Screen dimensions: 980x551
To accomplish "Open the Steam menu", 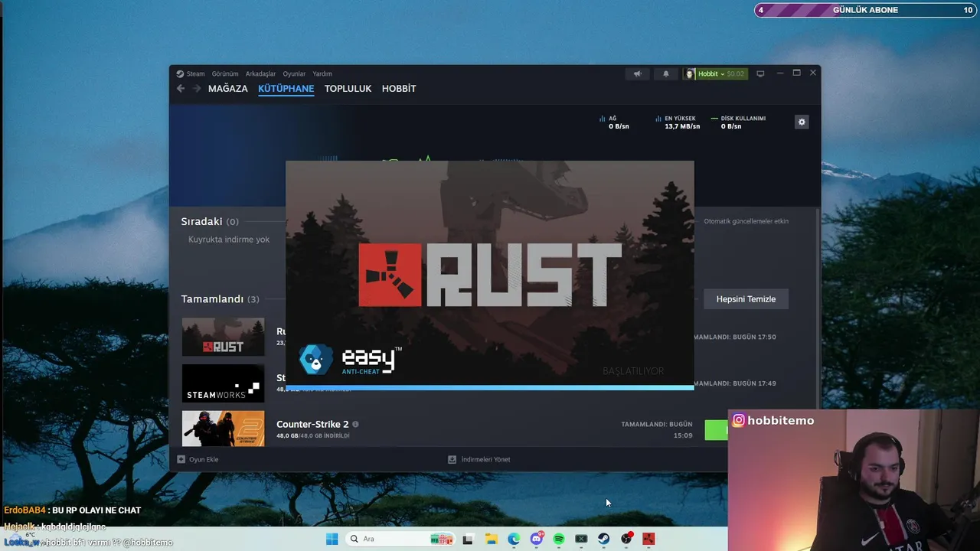I will (x=196, y=74).
